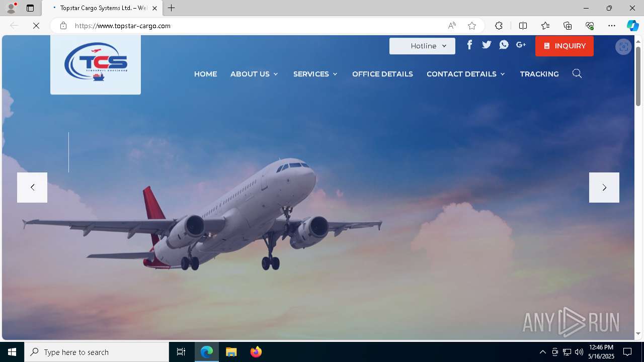This screenshot has height=362, width=644.
Task: Expand the SERVICES chevron
Action: pos(335,74)
